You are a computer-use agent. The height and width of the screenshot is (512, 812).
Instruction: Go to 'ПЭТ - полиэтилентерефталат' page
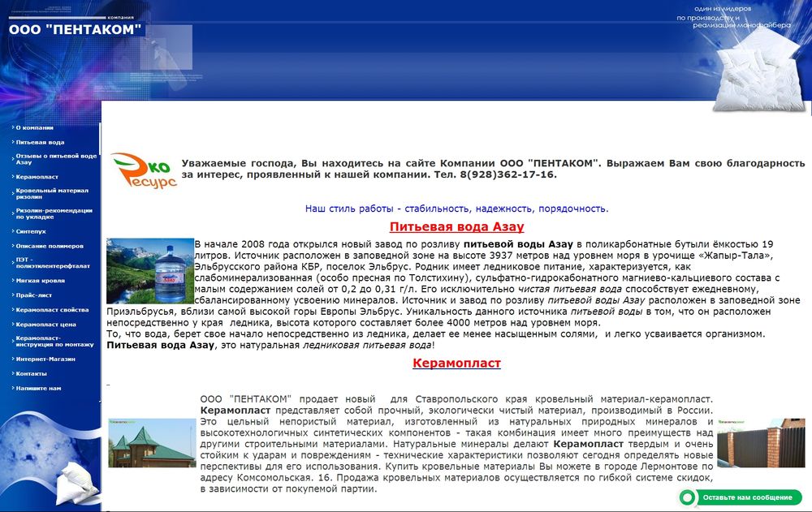53,263
